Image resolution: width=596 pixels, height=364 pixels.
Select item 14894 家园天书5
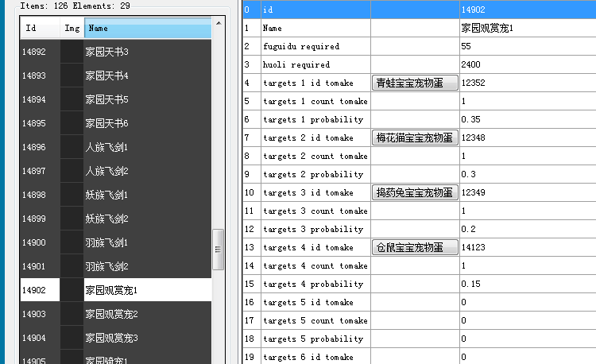coord(116,99)
